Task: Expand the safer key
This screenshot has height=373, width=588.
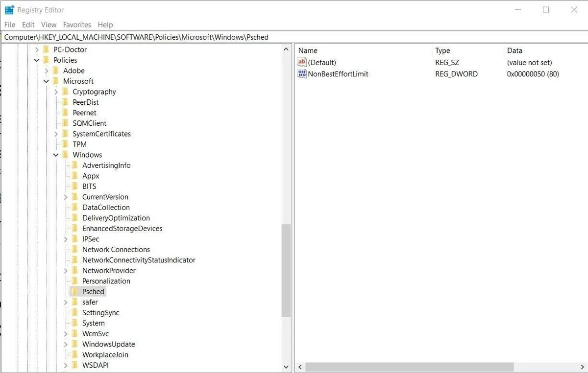Action: [x=66, y=303]
